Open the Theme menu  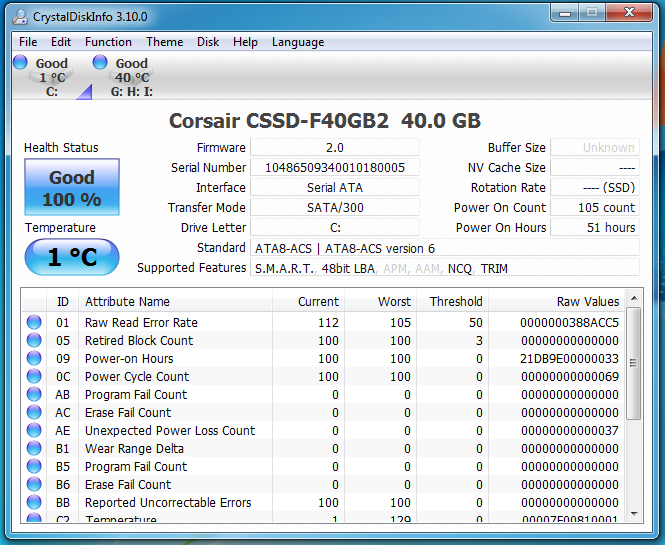[165, 42]
